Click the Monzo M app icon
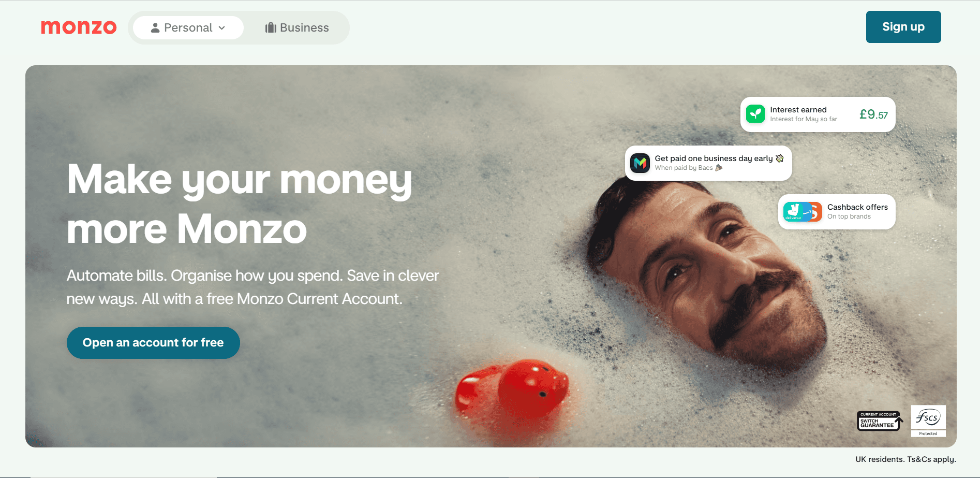The width and height of the screenshot is (980, 478). pyautogui.click(x=640, y=163)
